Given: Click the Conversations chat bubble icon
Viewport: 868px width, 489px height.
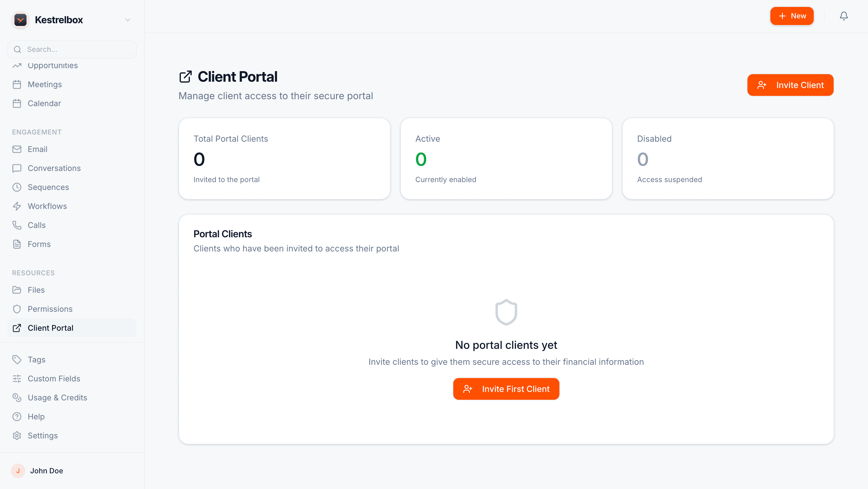Looking at the screenshot, I should coord(17,168).
